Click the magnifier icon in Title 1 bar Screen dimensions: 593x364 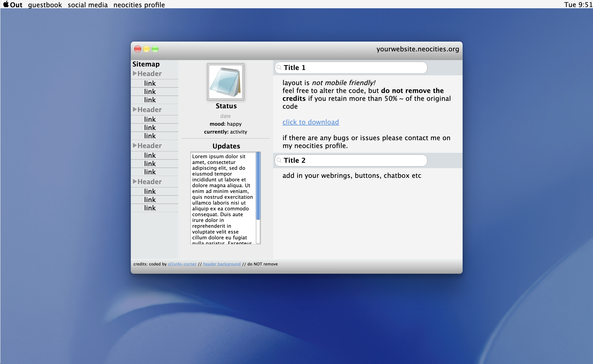279,68
